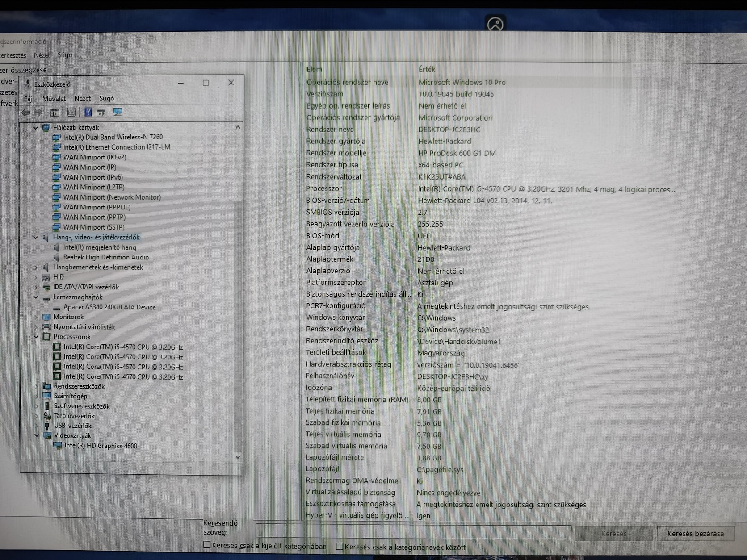Select the 'Microsoft Windows 10 Pro' value
Viewport: 747px width, 560px height.
(x=462, y=83)
